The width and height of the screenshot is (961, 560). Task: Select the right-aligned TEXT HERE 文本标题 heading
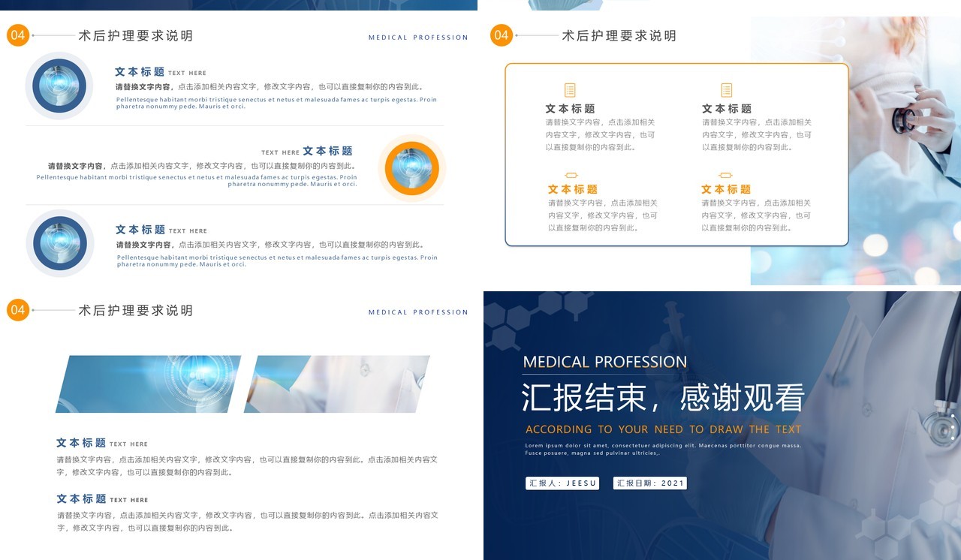click(307, 151)
